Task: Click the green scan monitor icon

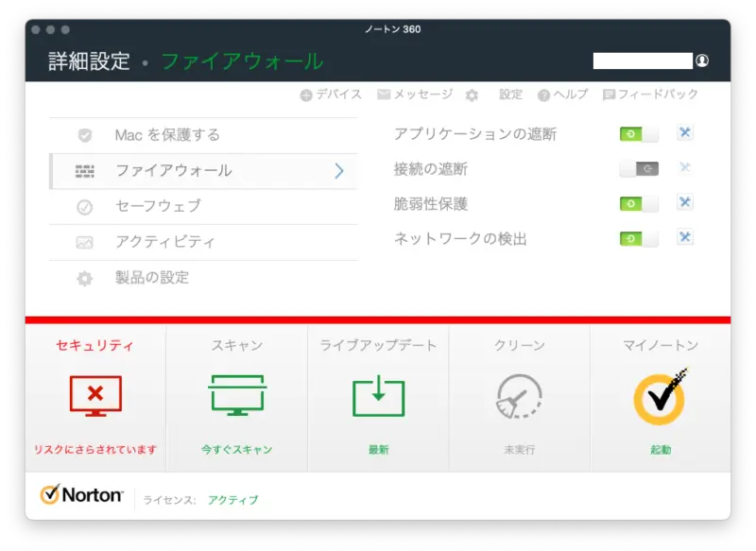Action: 237,395
